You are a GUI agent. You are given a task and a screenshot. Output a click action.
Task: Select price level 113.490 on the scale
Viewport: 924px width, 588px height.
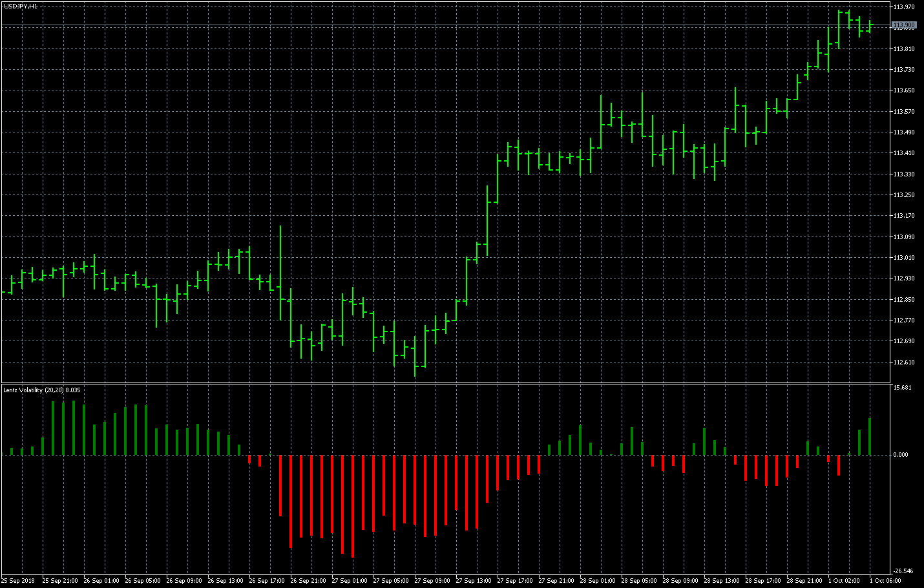(904, 132)
